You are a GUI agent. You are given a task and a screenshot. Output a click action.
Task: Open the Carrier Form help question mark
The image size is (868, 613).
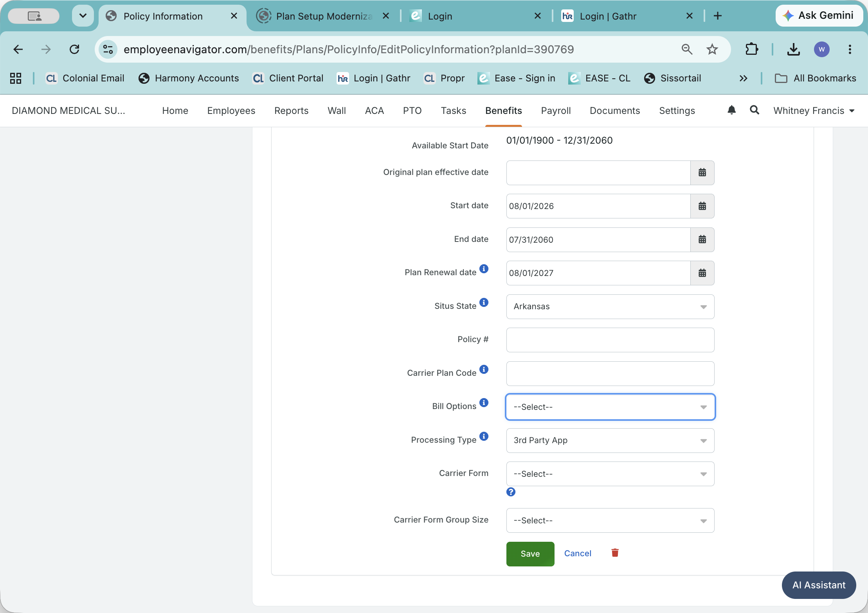[x=511, y=492]
